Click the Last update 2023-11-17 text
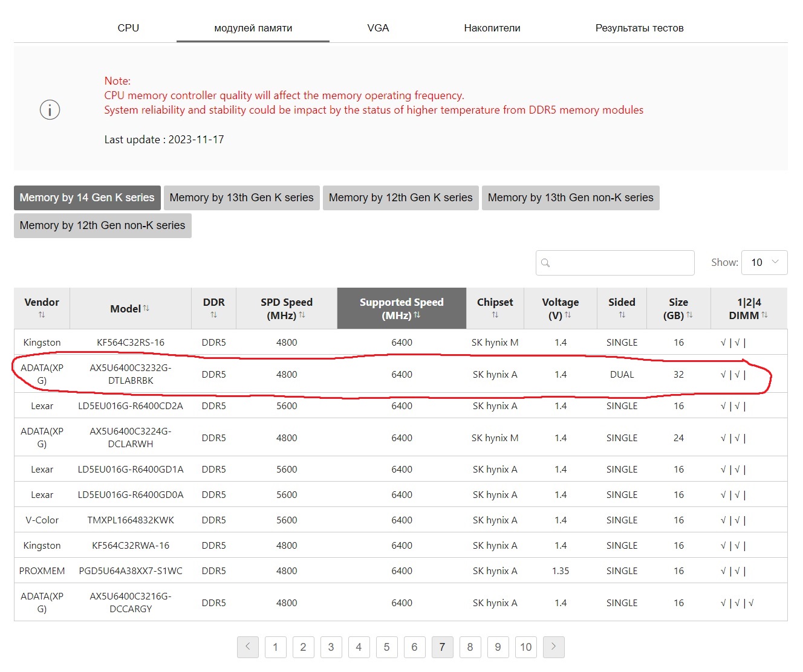803x672 pixels. tap(164, 140)
